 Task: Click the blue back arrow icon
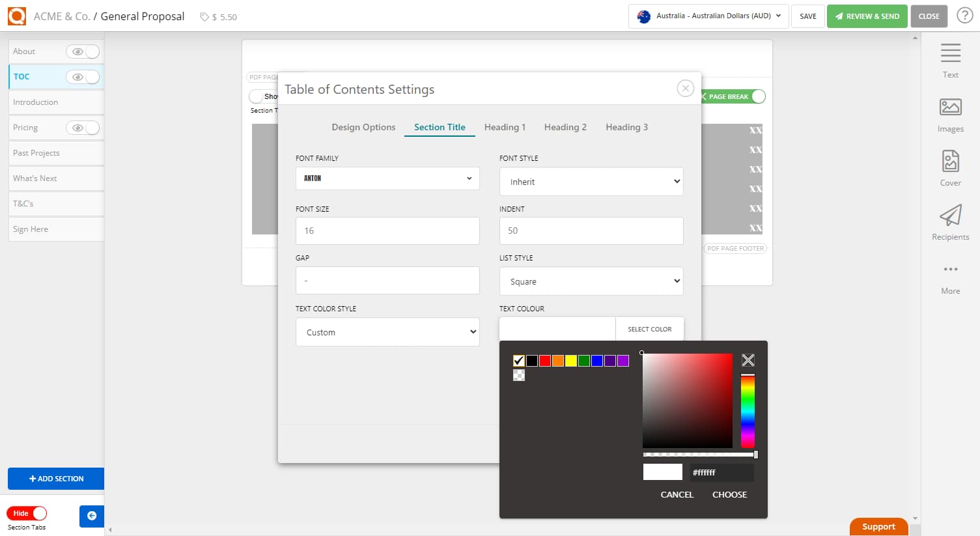tap(92, 516)
